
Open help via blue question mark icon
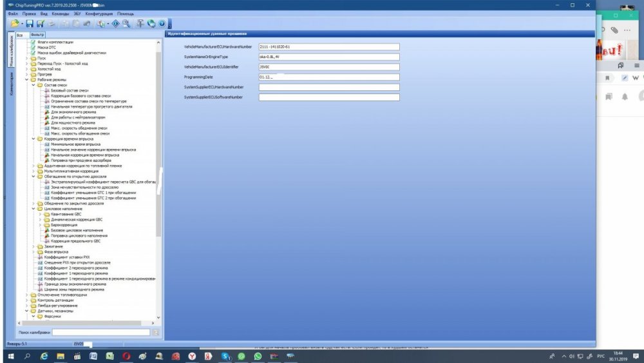(162, 24)
